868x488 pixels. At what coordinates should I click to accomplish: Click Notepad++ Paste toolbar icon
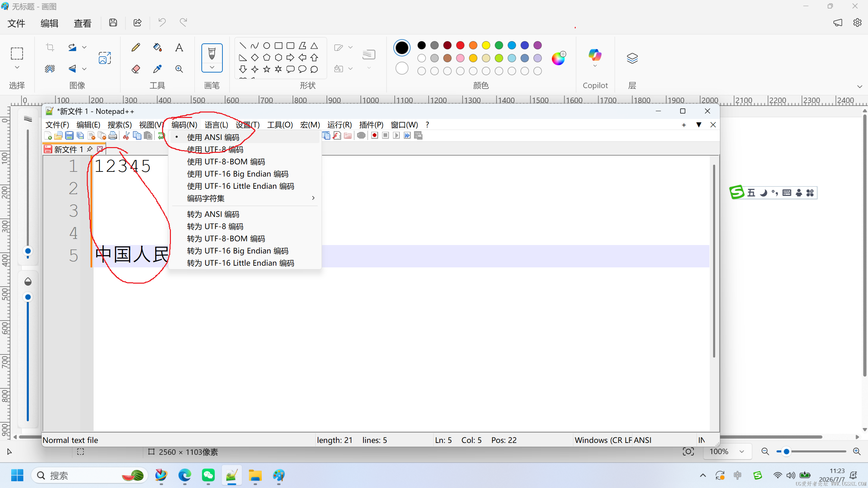[148, 136]
